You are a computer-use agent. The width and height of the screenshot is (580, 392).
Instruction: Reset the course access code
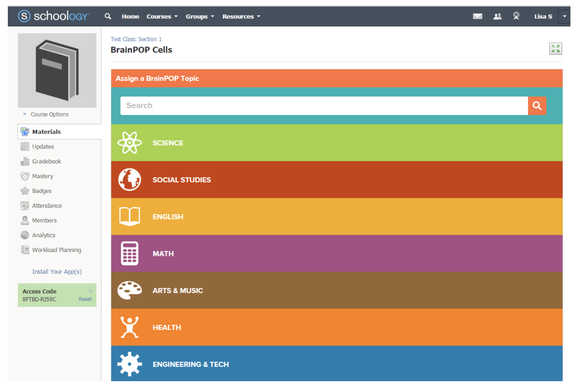click(85, 299)
